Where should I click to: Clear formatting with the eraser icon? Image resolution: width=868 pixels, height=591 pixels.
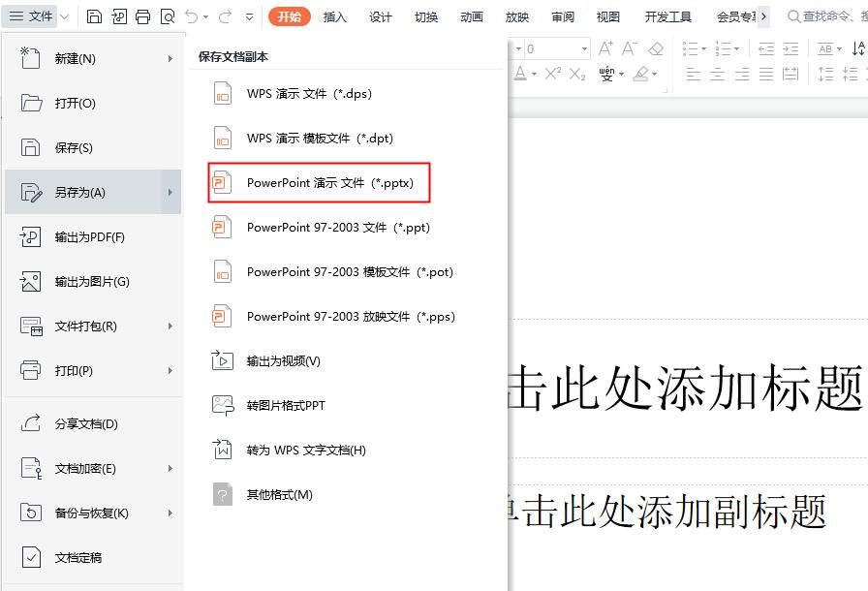[x=658, y=47]
